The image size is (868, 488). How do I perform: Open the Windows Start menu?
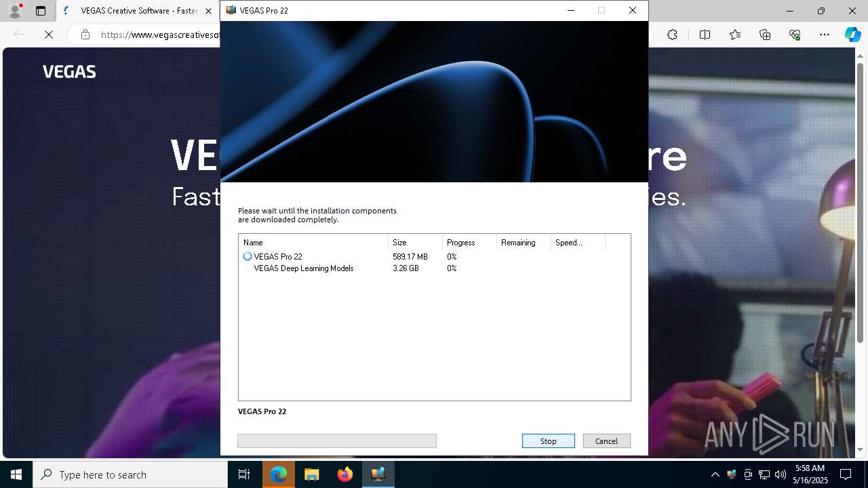[16, 474]
